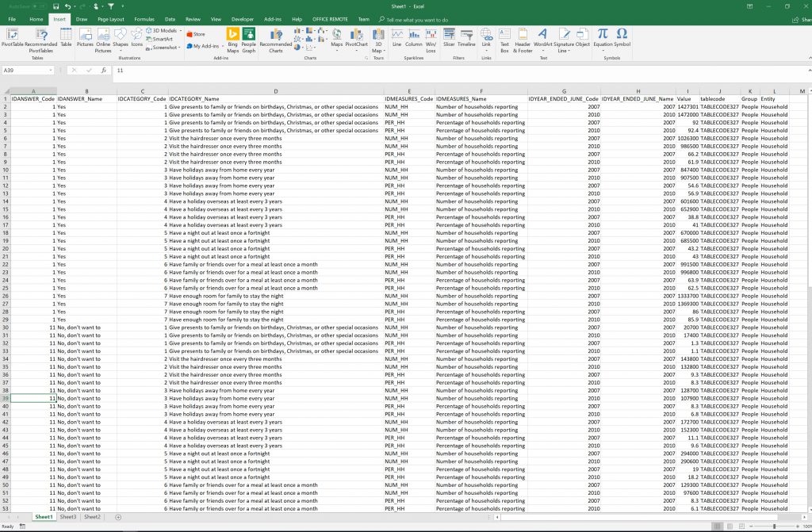Expand the 3D Models dropdown
Screen dimensions: 812x532
pos(181,31)
